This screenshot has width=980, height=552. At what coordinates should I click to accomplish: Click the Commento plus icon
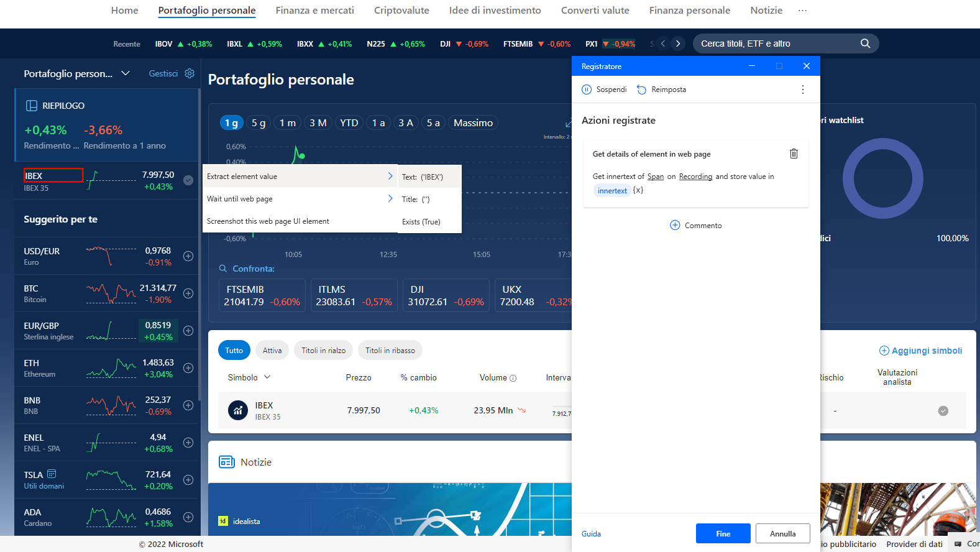[675, 225]
